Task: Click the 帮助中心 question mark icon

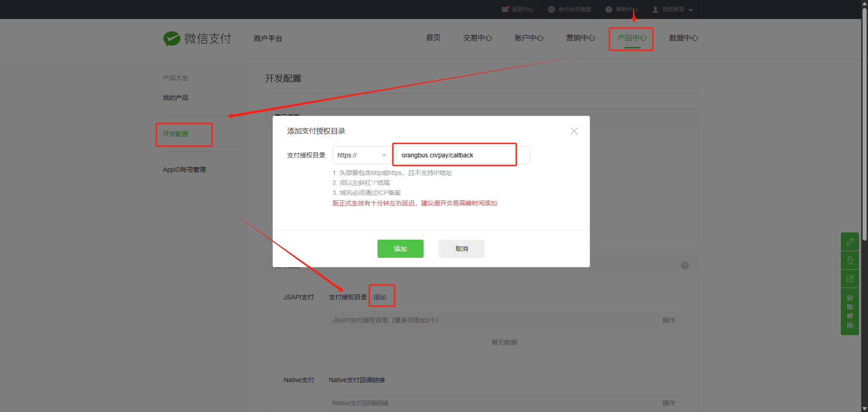Action: [x=609, y=9]
